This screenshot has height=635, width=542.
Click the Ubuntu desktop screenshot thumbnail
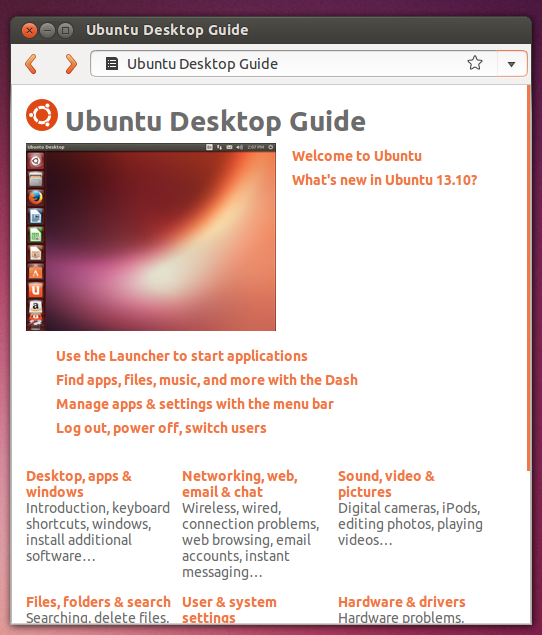pos(151,237)
